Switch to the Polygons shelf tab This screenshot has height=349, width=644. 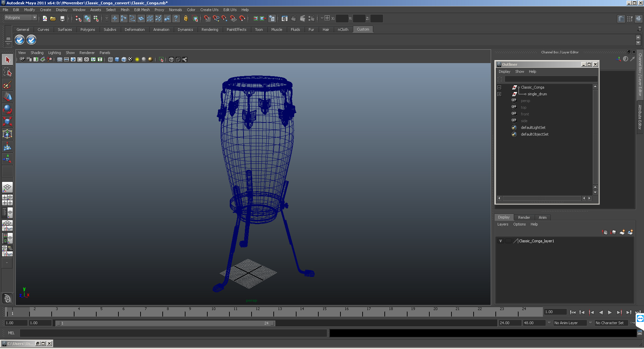tap(88, 30)
